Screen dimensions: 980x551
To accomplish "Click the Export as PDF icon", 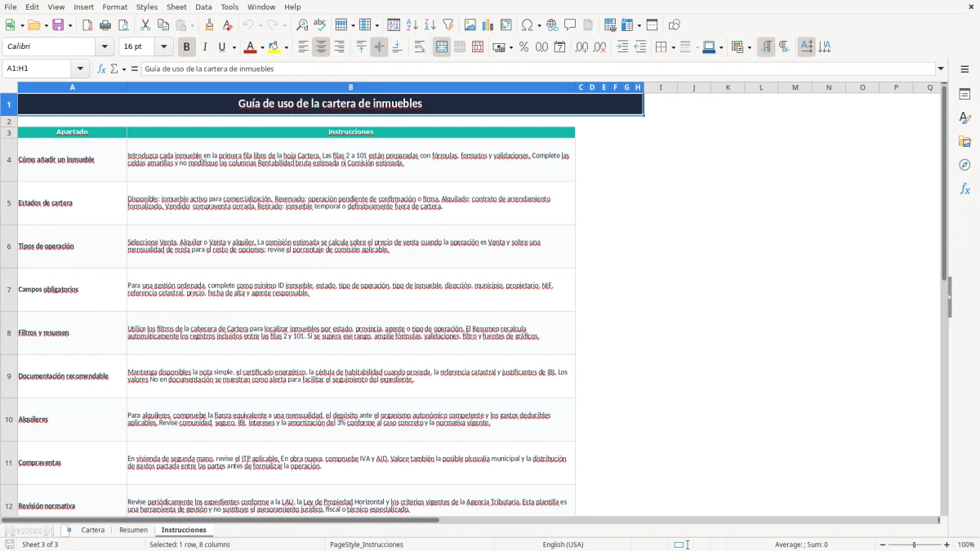I will (x=87, y=25).
